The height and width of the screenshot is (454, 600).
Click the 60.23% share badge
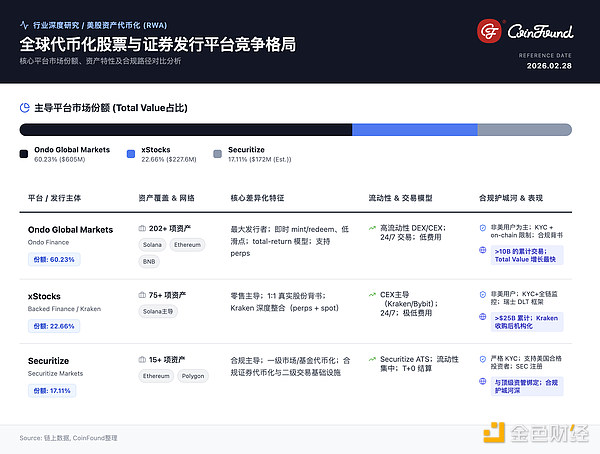click(54, 259)
